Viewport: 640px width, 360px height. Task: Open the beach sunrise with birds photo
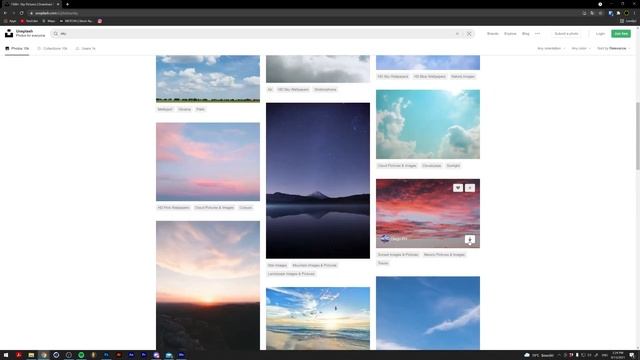coord(318,318)
